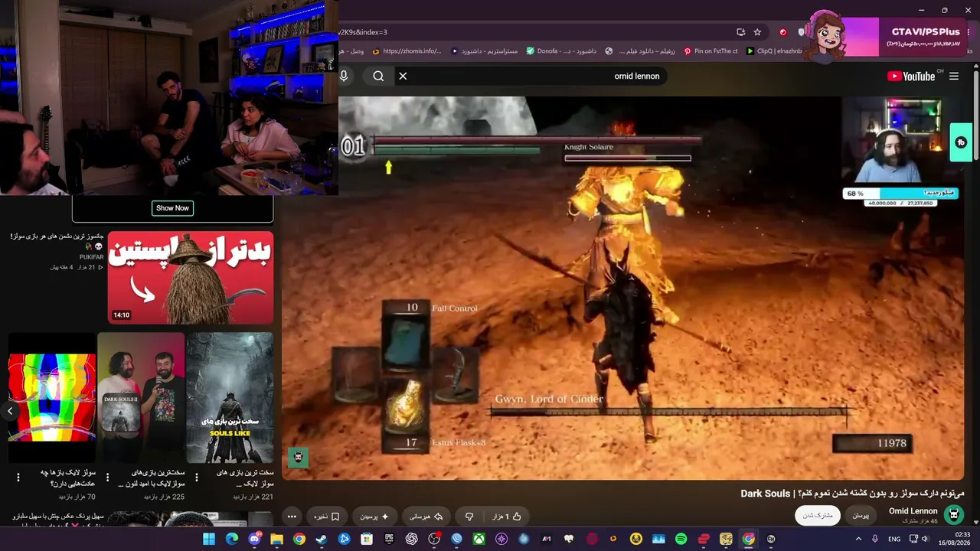Viewport: 980px width, 551px height.
Task: Open Steam from the taskbar
Action: 322,539
